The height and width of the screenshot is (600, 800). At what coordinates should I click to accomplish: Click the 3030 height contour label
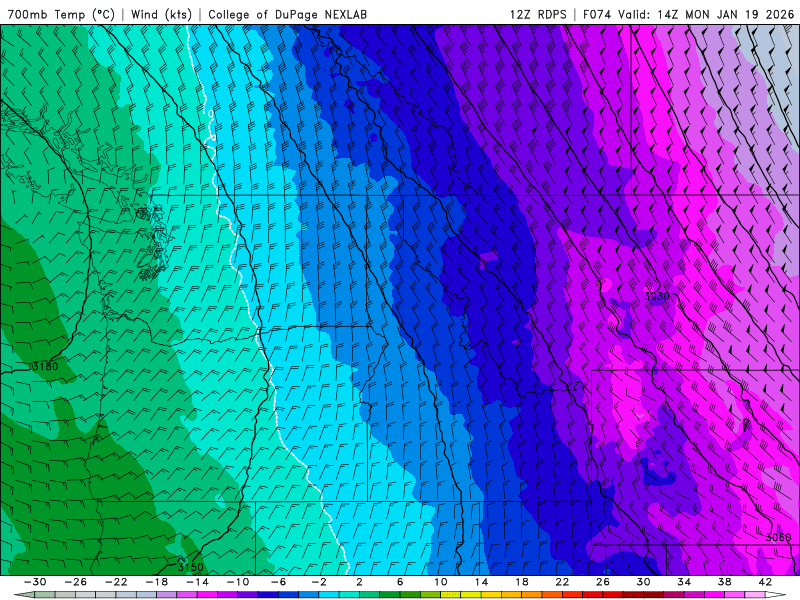(x=657, y=296)
